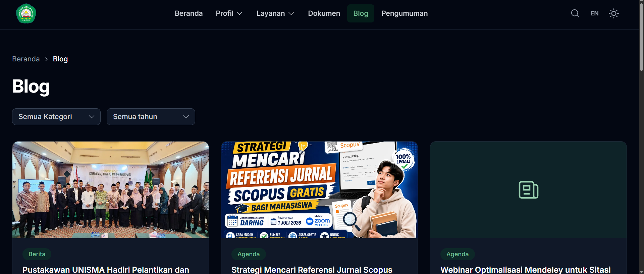
Task: Expand the Profil dropdown menu
Action: 229,13
